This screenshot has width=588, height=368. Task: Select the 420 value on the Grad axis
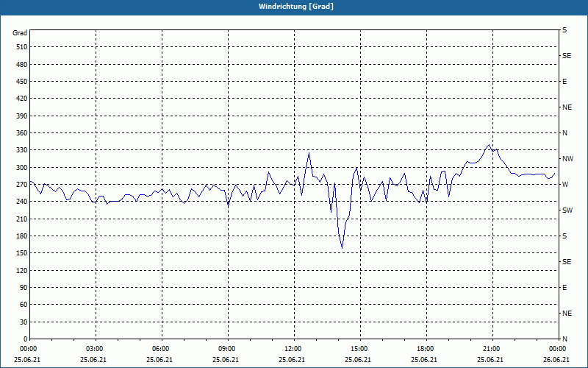[x=22, y=99]
